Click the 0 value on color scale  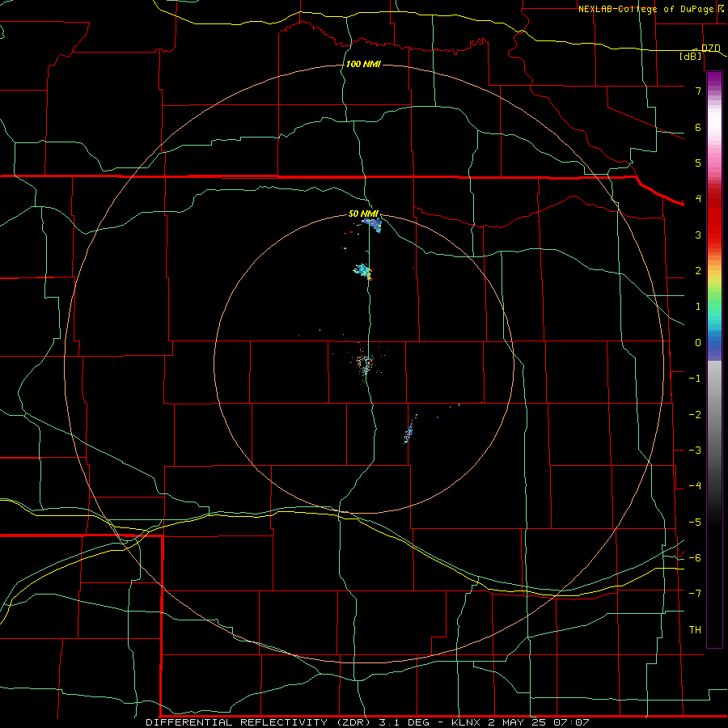(x=698, y=343)
